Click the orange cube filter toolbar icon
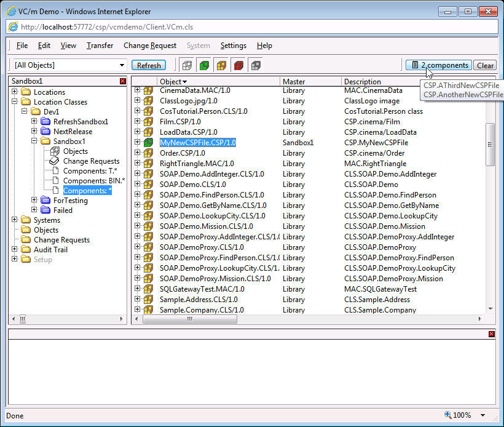The image size is (504, 427). [221, 65]
